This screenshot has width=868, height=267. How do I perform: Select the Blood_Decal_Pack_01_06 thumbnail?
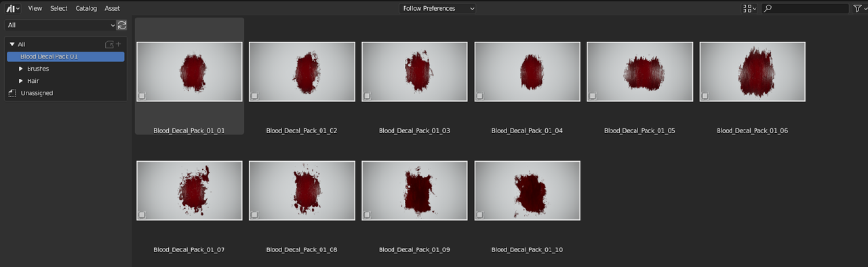[753, 71]
